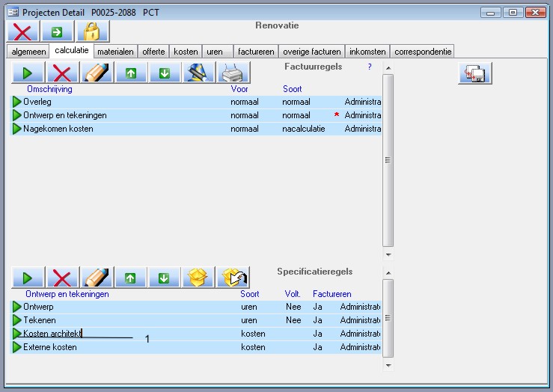Screen dimensions: 553x392
Task: Select the Nagekomen kosten row text
Action: (58, 129)
